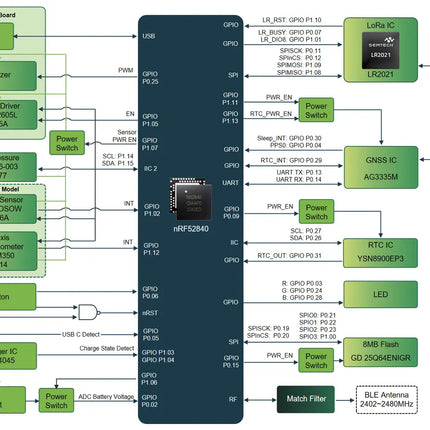The image size is (430, 430).
Task: Click the GPIO P1.13 pin label
Action: point(230,117)
